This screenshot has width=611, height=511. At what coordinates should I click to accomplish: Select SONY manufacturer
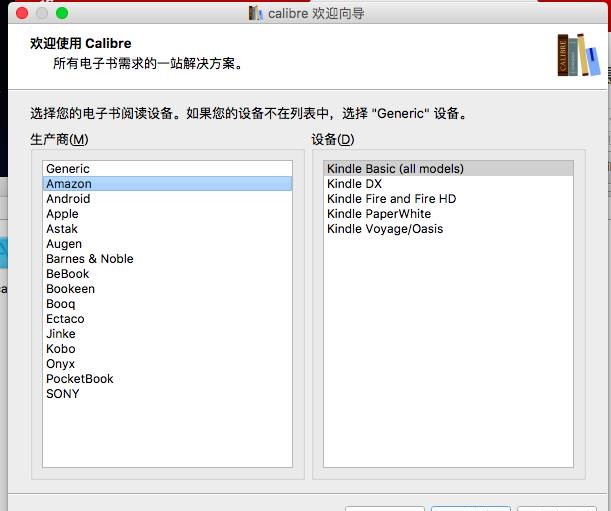tap(167, 394)
